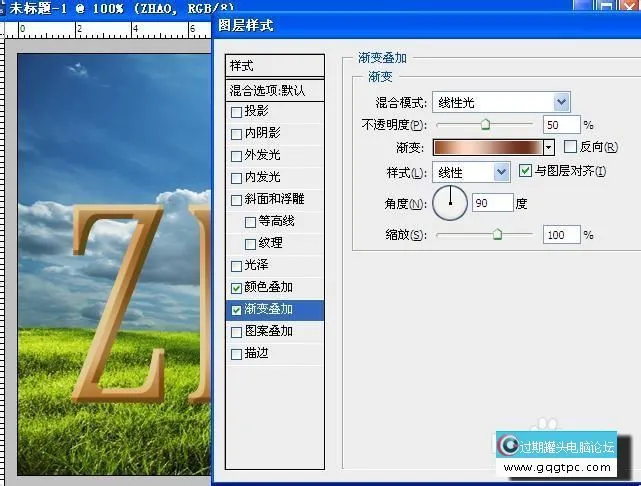
Task: Select the 图案叠加 style label
Action: pyautogui.click(x=268, y=331)
